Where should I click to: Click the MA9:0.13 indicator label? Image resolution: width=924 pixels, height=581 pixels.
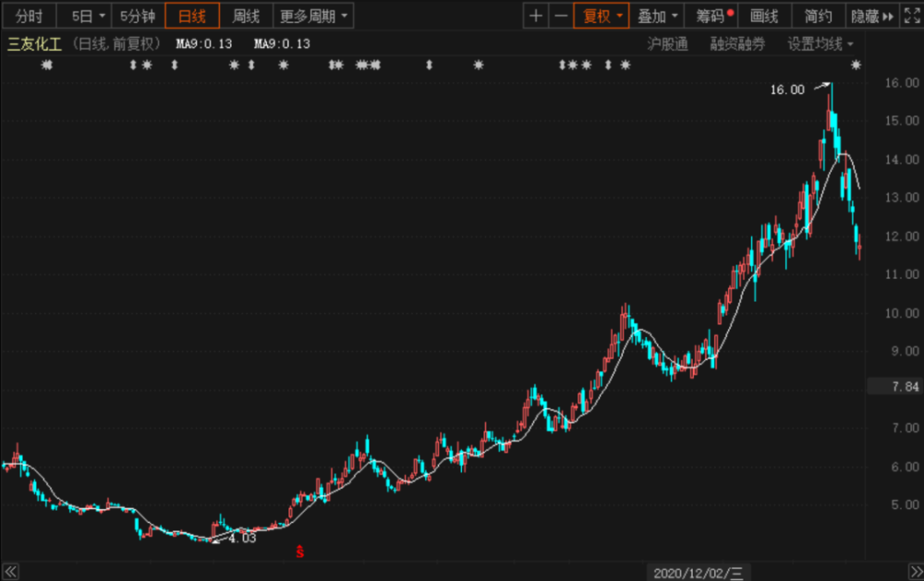point(201,42)
